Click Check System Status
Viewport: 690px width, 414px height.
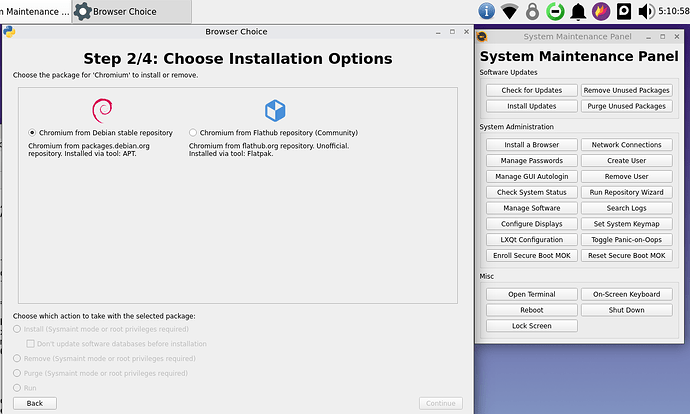[532, 192]
